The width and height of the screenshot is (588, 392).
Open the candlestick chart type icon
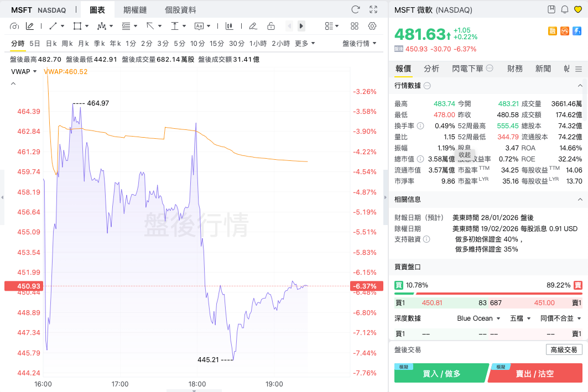pyautogui.click(x=229, y=26)
